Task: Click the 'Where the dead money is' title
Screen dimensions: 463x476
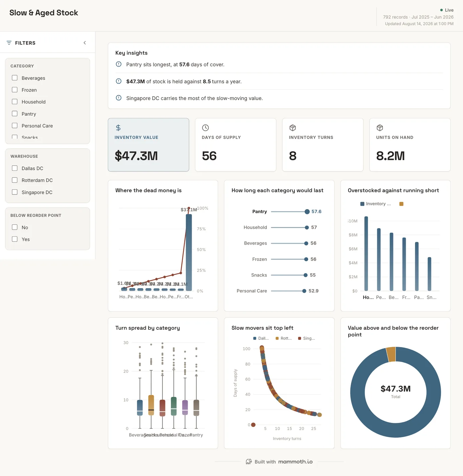Action: click(x=149, y=190)
